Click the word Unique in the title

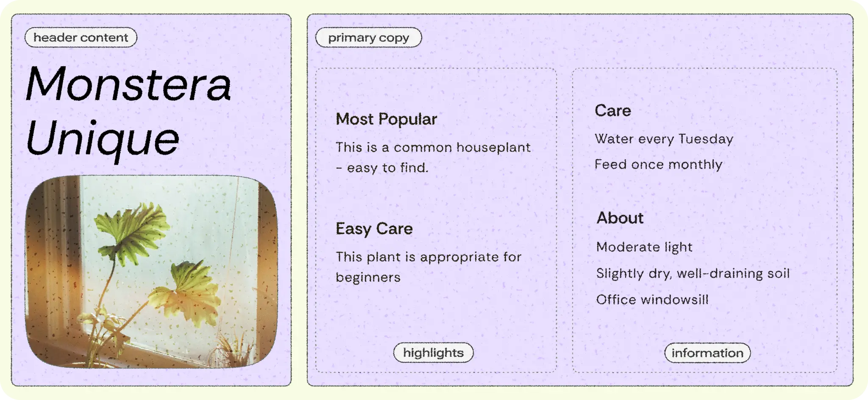pos(103,139)
